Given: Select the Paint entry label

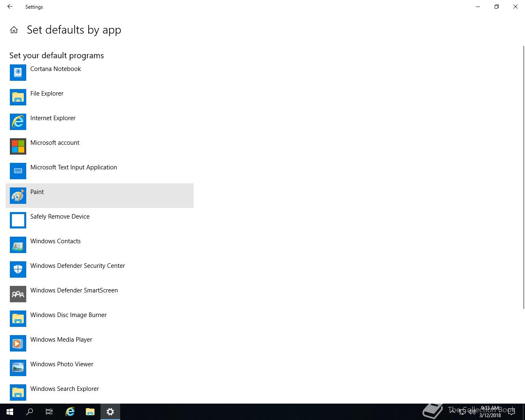Looking at the screenshot, I should [x=37, y=192].
